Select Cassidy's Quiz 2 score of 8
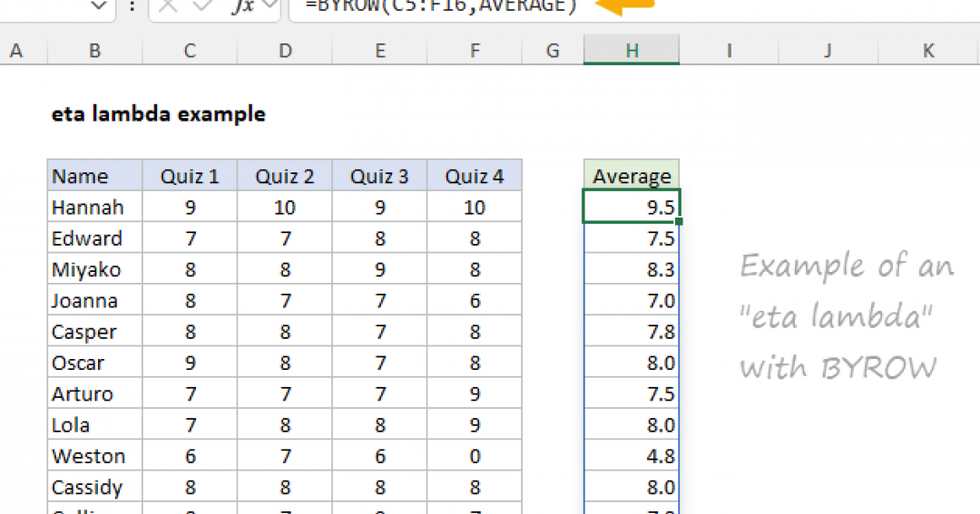Screen dimensions: 980x514 tap(285, 487)
